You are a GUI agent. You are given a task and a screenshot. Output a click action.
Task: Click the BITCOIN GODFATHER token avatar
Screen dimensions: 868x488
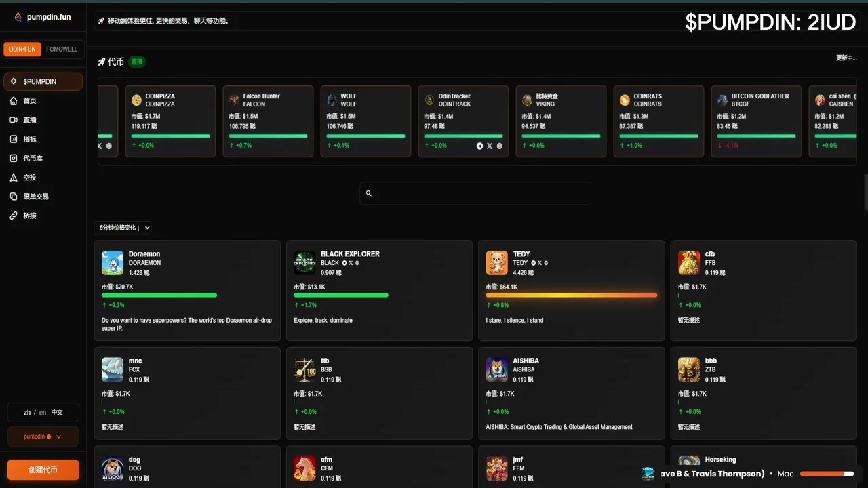pos(723,100)
